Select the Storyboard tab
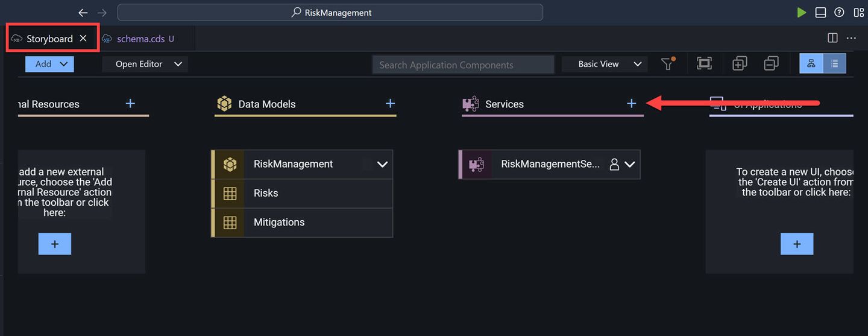 [50, 39]
